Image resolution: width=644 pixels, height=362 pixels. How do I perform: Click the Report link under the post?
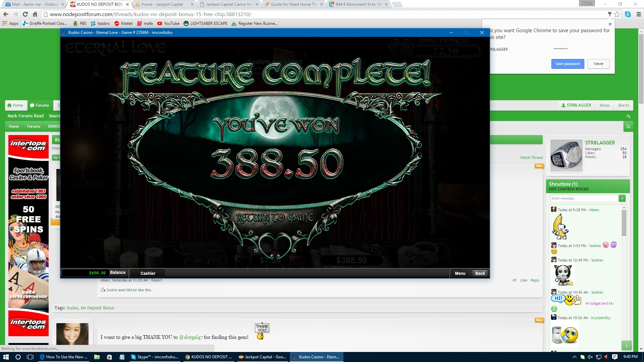156,281
